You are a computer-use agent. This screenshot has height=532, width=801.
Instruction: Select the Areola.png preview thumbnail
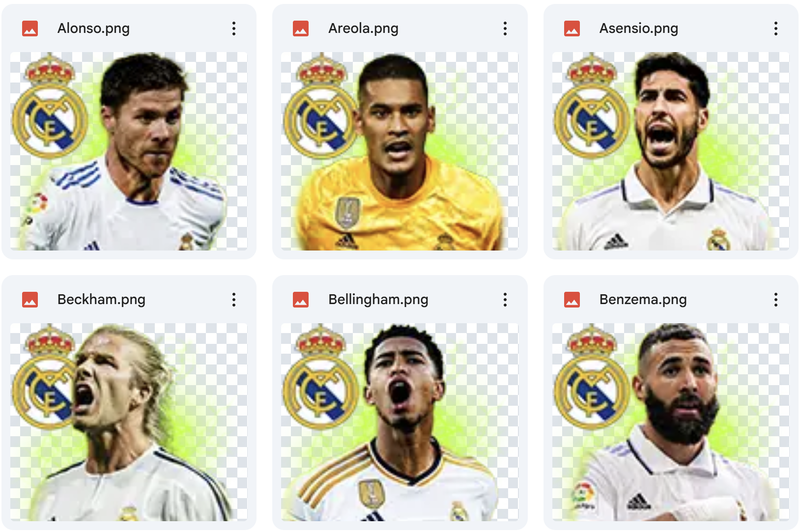(x=400, y=151)
